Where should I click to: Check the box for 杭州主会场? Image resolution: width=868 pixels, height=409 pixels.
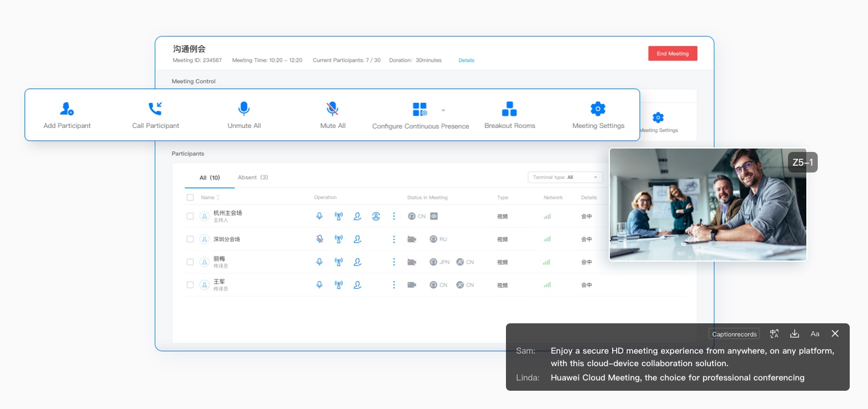click(x=190, y=216)
